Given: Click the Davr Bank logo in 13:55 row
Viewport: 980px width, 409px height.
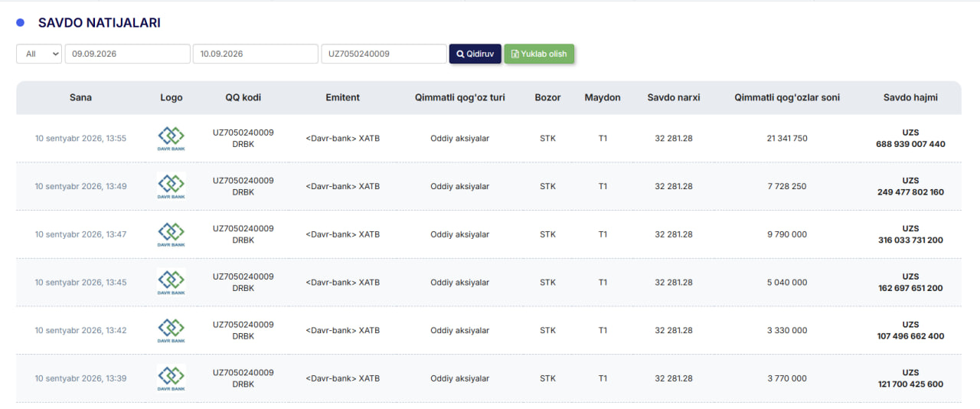Looking at the screenshot, I should [x=171, y=139].
